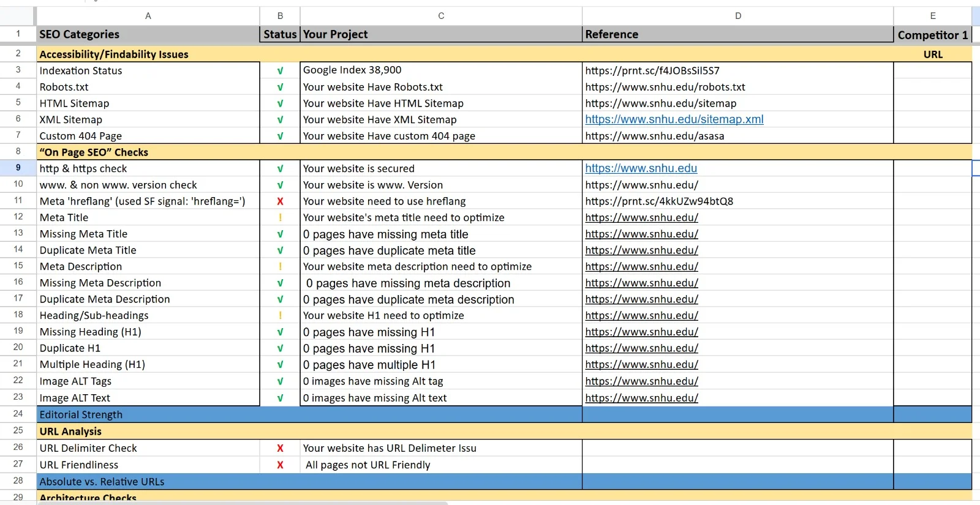980x505 pixels.
Task: Select column D header
Action: click(738, 16)
